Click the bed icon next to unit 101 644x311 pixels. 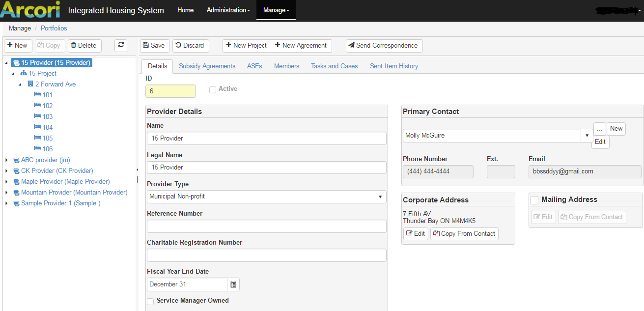37,95
